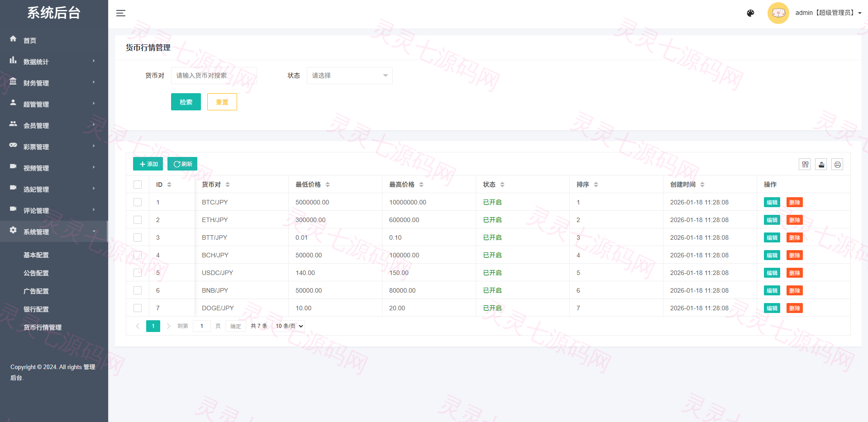868x422 pixels.
Task: Expand the 财务管理 menu chevron
Action: click(x=94, y=82)
